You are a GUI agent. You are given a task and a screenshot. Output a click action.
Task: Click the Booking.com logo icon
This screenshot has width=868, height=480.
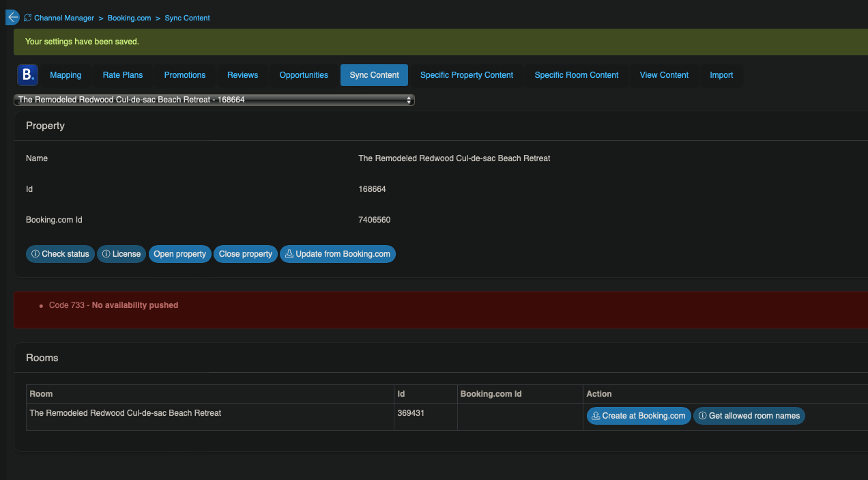[x=28, y=75]
